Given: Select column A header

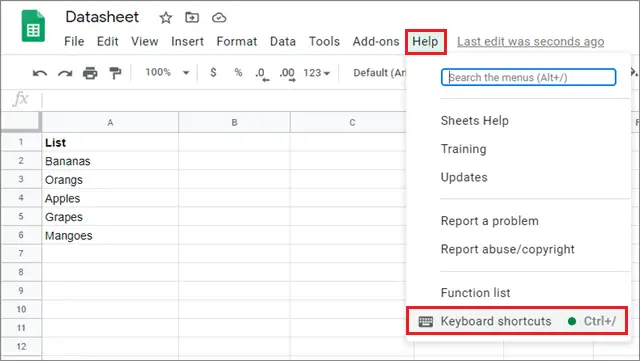Looking at the screenshot, I should 110,122.
